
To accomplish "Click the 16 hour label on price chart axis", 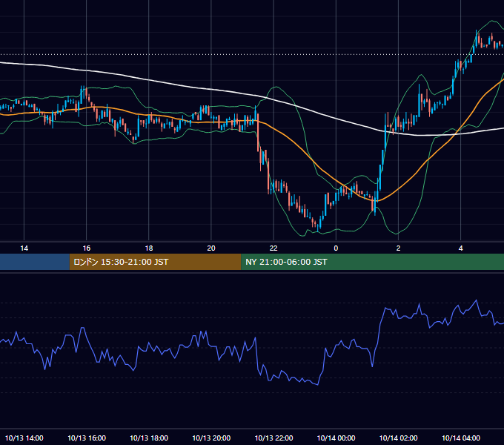I will click(x=87, y=248).
